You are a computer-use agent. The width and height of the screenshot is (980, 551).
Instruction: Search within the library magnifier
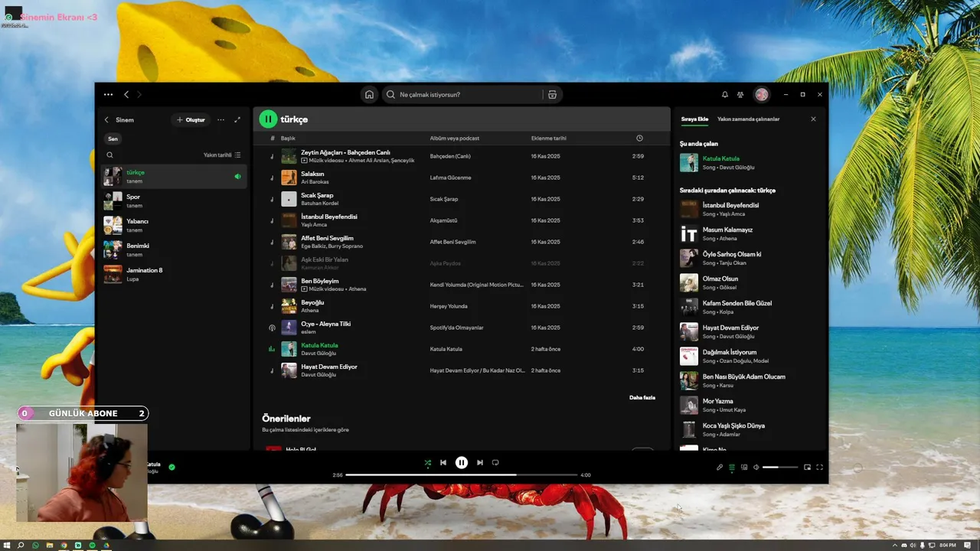[109, 155]
